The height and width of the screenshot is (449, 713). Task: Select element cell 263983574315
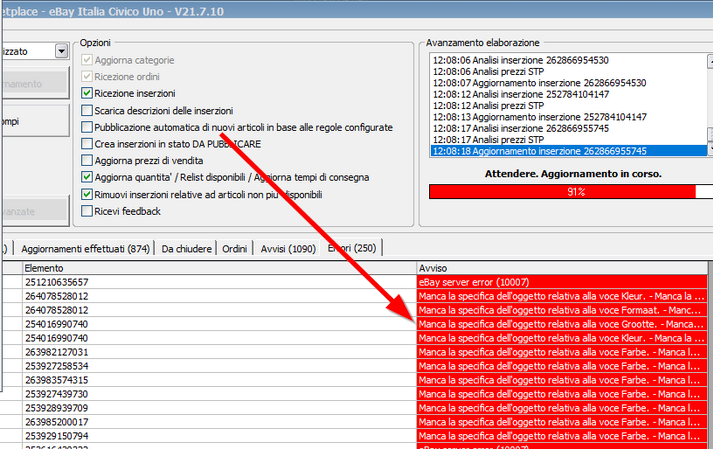pyautogui.click(x=219, y=380)
